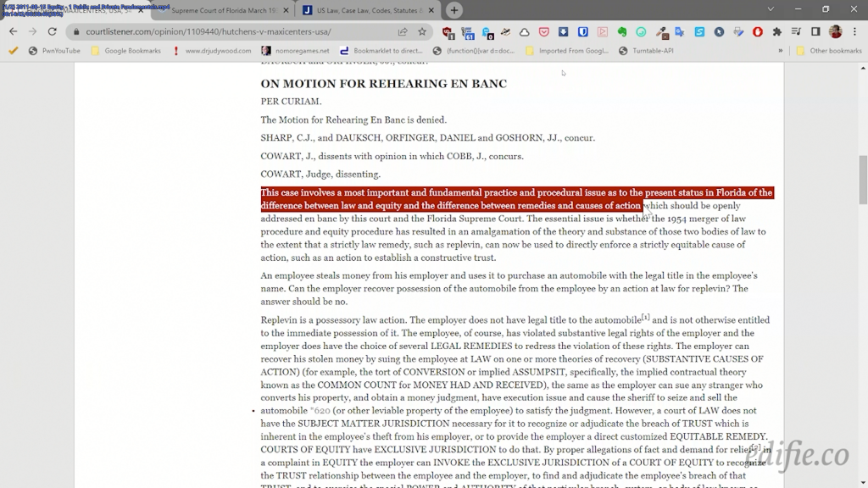The image size is (868, 488).
Task: Open the dark circle cursor extension
Action: click(719, 32)
